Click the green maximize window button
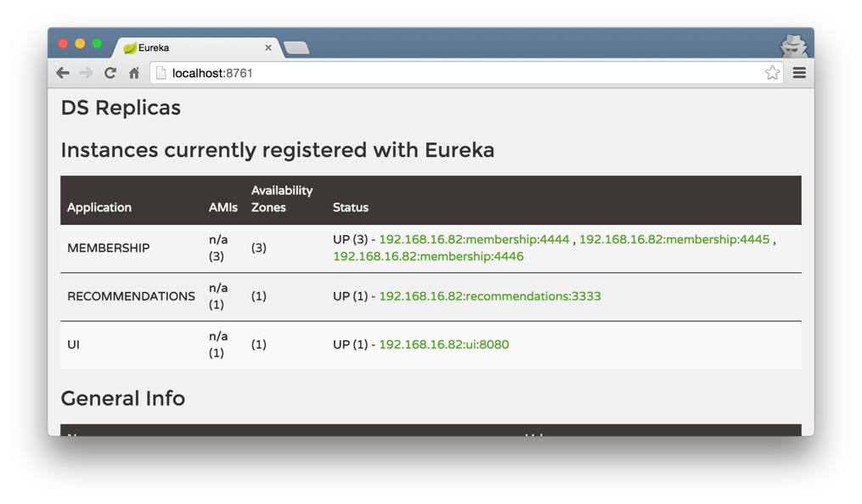The width and height of the screenshot is (862, 504). point(98,43)
